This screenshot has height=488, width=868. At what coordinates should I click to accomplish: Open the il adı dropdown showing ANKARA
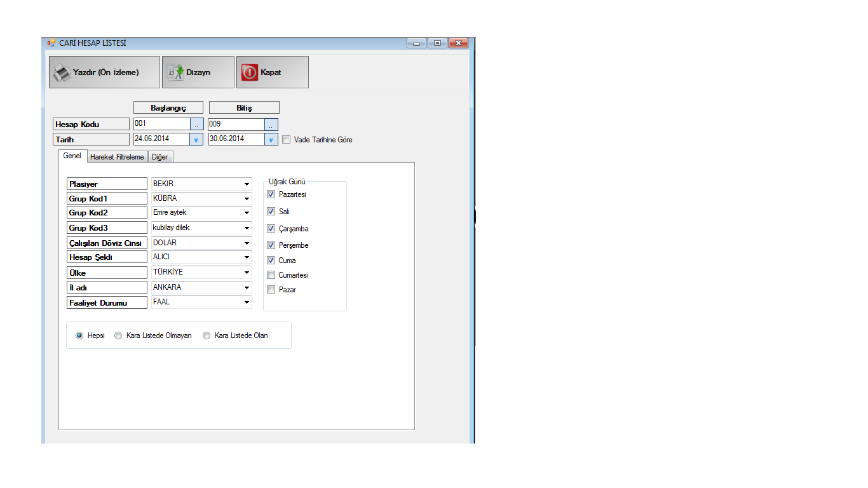[247, 288]
